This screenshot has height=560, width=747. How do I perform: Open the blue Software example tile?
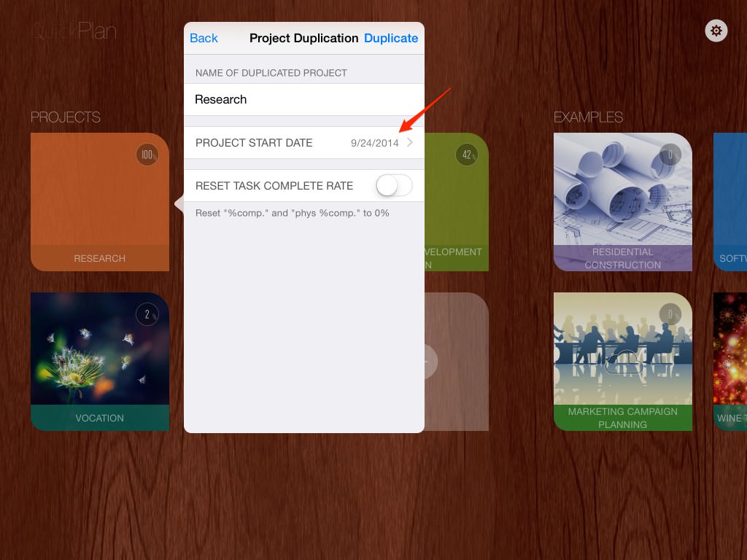pyautogui.click(x=730, y=202)
